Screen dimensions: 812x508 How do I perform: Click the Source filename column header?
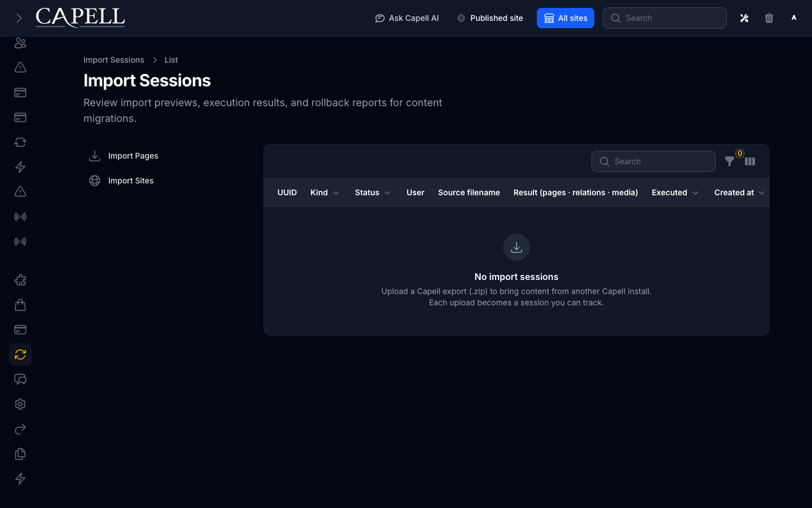[x=469, y=192]
